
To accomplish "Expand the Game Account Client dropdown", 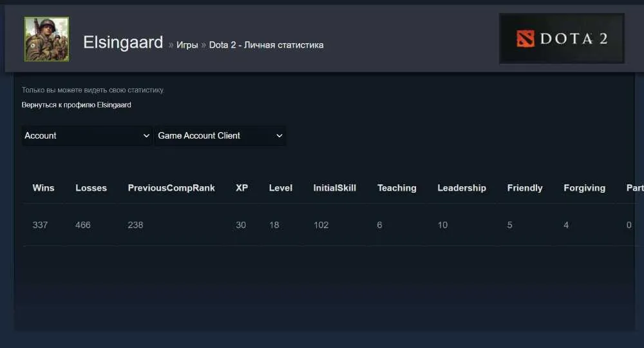I will [x=220, y=135].
